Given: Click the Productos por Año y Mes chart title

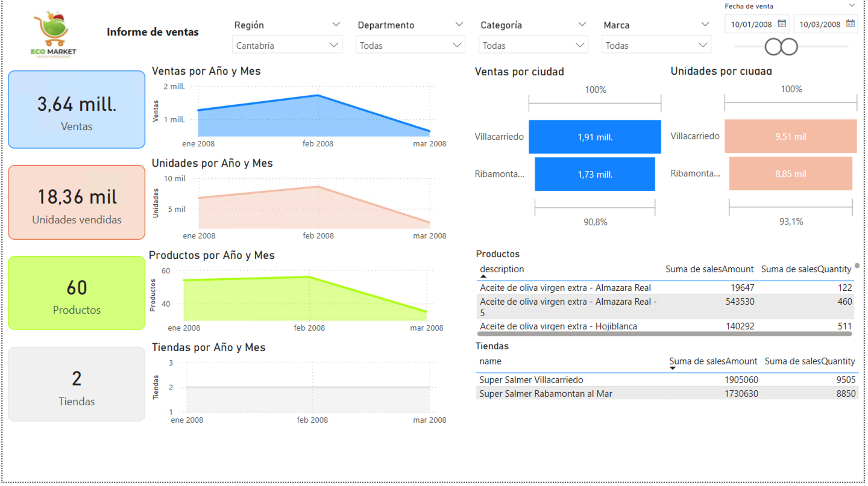Looking at the screenshot, I should click(x=212, y=255).
